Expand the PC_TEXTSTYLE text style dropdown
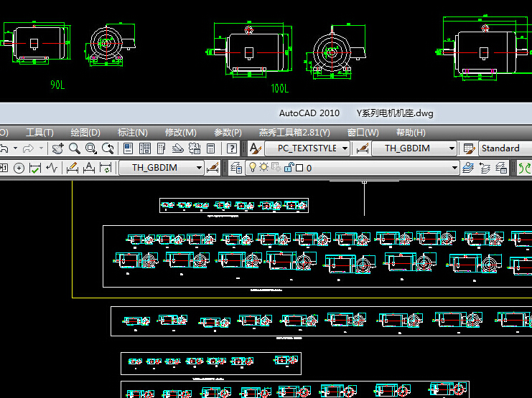532x398 pixels. tap(345, 148)
